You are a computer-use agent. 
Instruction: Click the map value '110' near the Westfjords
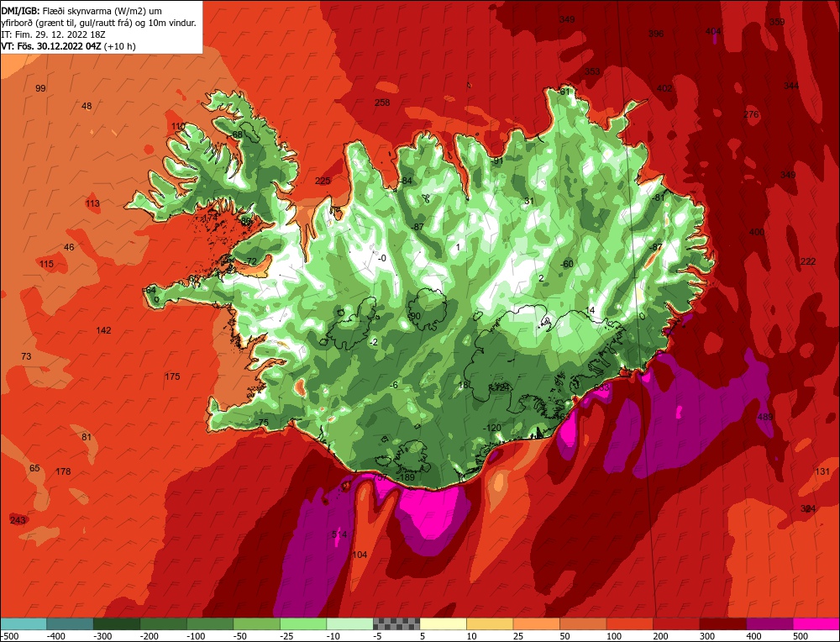point(178,127)
